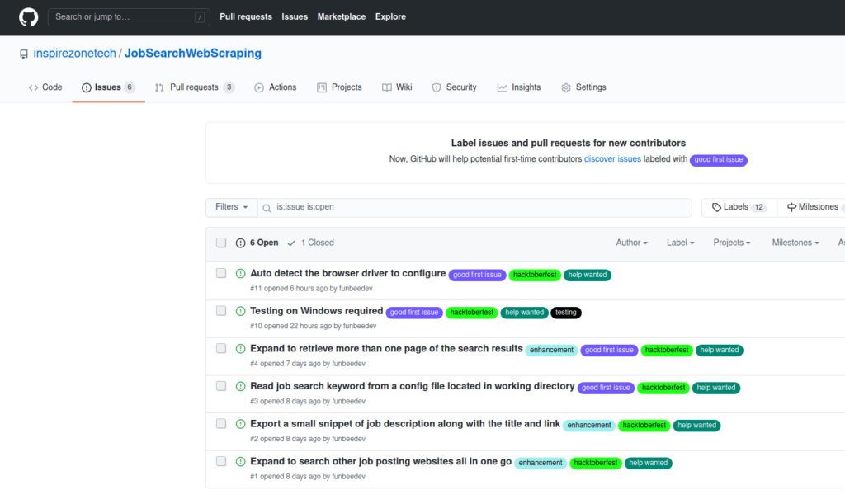The image size is (845, 504).
Task: Switch to the repository Code tab
Action: coord(45,87)
